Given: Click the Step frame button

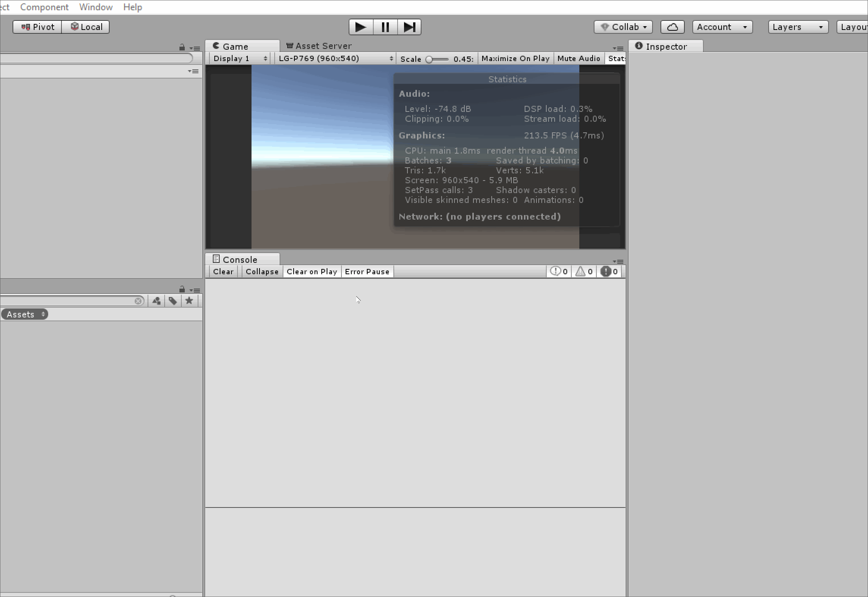Looking at the screenshot, I should point(409,27).
